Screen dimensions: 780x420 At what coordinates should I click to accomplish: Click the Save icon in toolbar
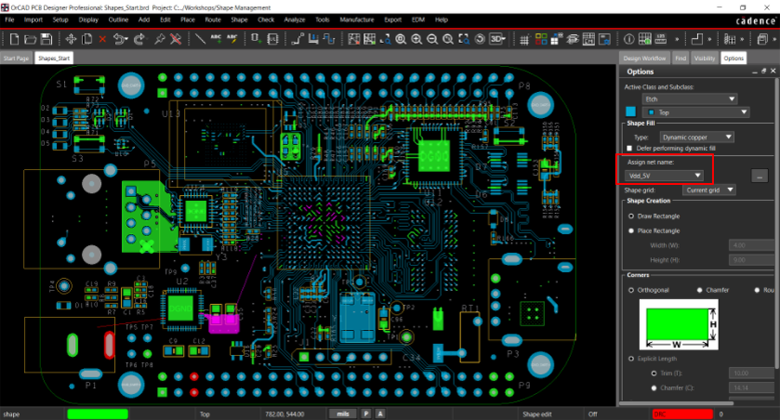46,39
